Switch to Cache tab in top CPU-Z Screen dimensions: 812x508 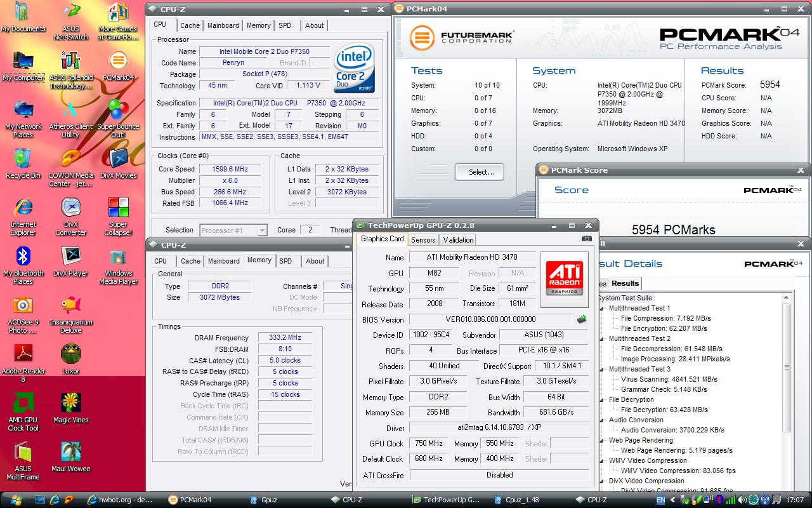click(190, 25)
